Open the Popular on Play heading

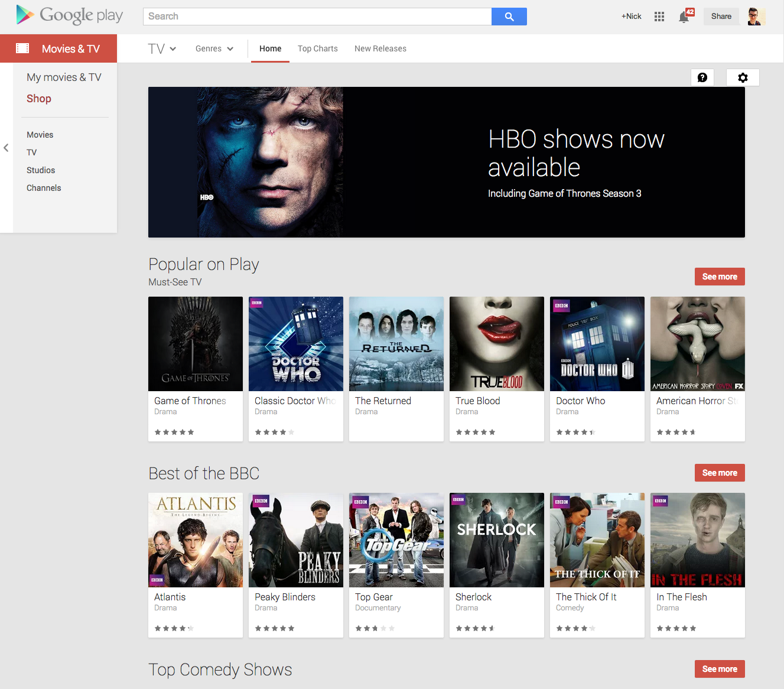204,264
